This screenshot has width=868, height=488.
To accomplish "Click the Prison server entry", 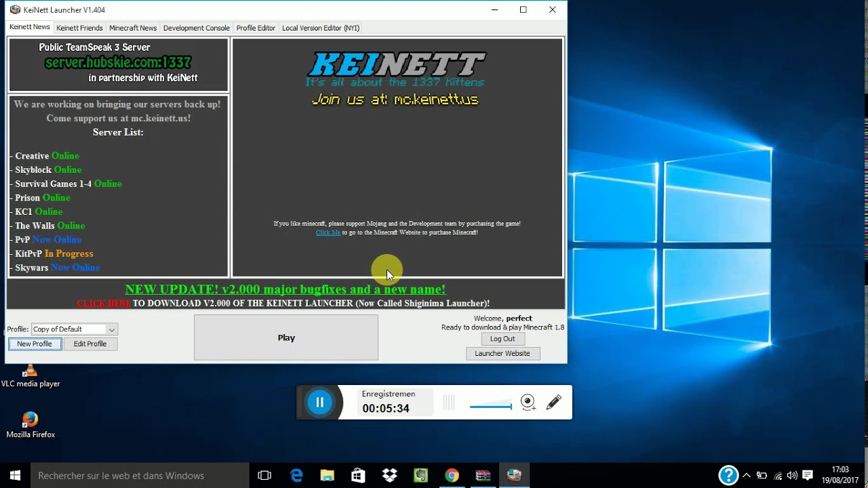I will 41,198.
